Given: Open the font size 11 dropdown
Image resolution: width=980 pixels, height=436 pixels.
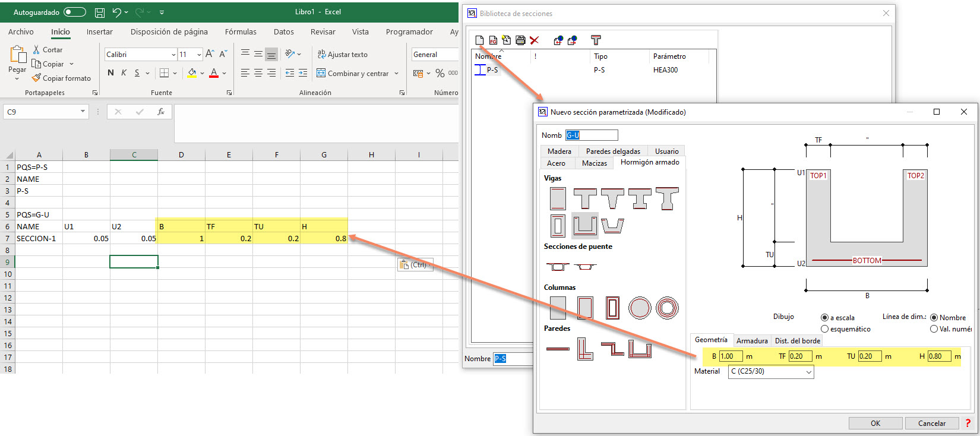Looking at the screenshot, I should tap(199, 55).
